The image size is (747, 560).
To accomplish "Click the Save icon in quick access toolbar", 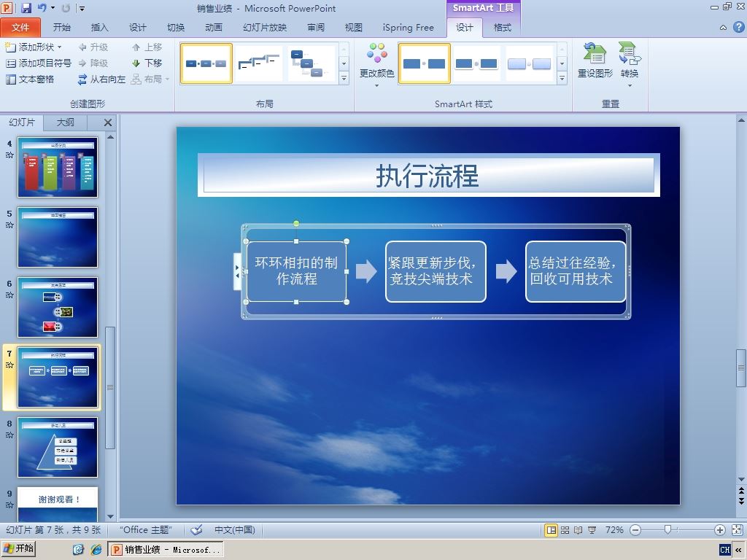I will coord(26,8).
